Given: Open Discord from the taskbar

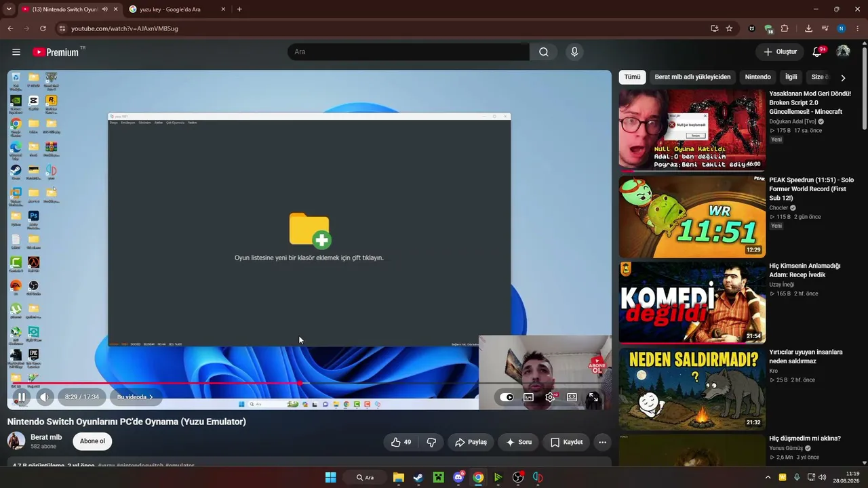Looking at the screenshot, I should (x=458, y=477).
